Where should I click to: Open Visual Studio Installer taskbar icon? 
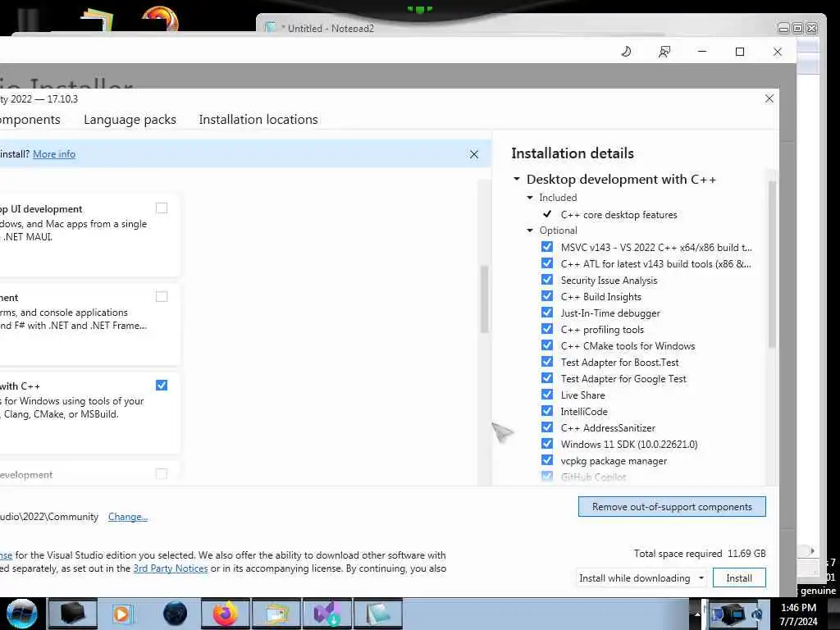pos(327,614)
